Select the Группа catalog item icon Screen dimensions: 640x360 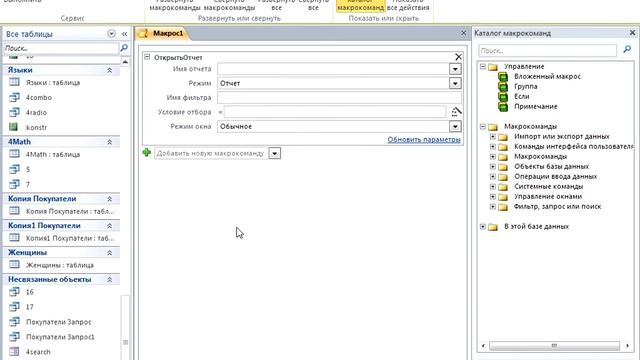pos(503,86)
